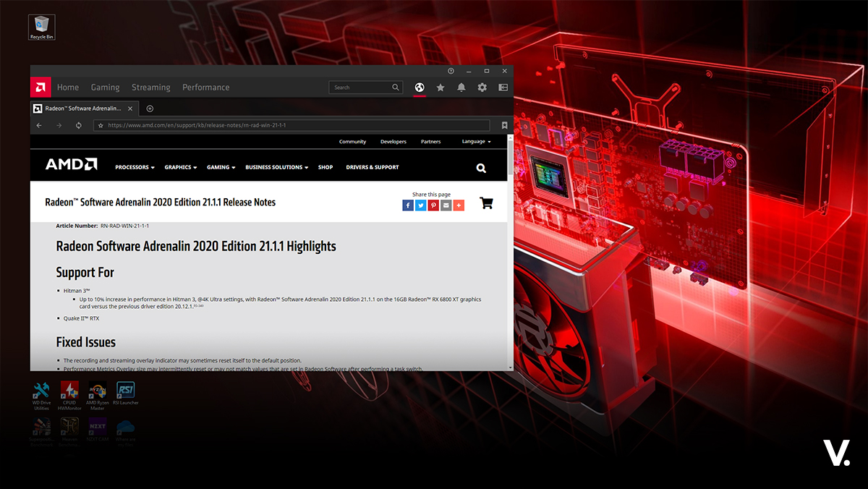Viewport: 868px width, 489px height.
Task: Open the notifications bell icon
Action: click(461, 88)
